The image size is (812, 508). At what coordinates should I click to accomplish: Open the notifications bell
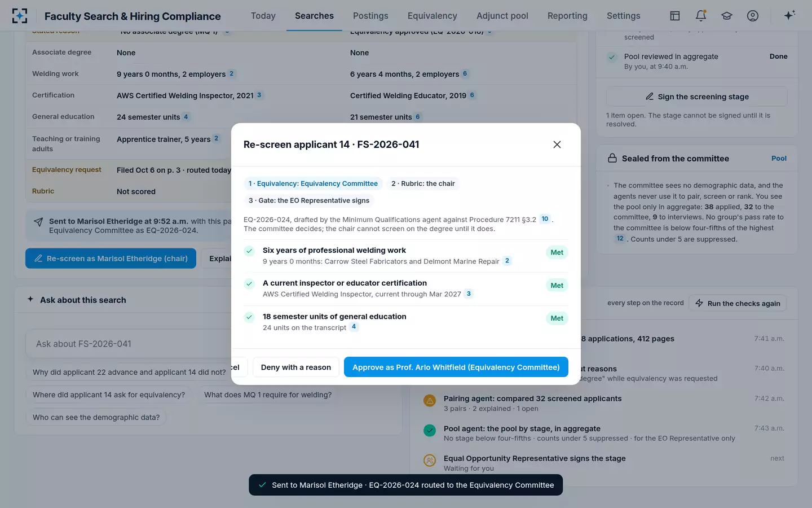coord(701,16)
